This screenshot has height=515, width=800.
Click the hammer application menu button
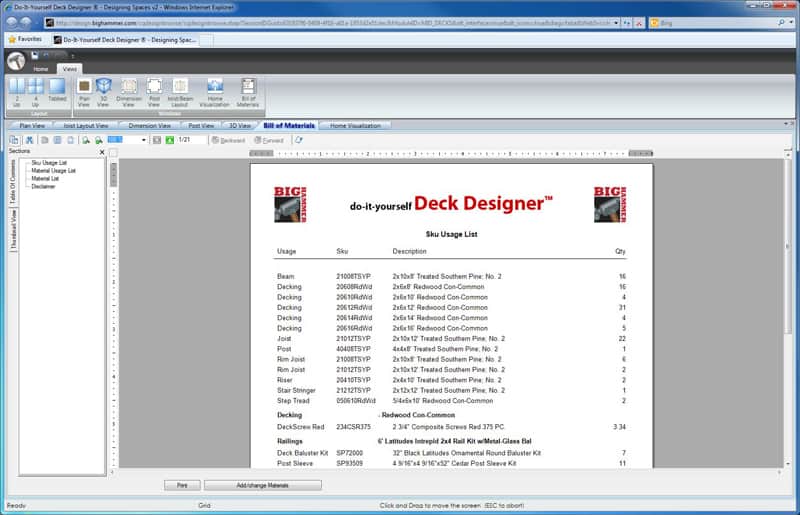point(16,61)
